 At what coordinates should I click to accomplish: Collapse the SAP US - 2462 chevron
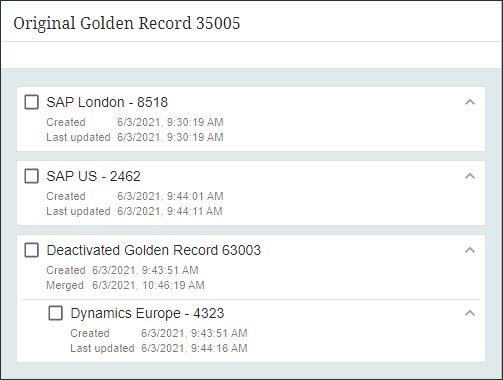click(470, 176)
